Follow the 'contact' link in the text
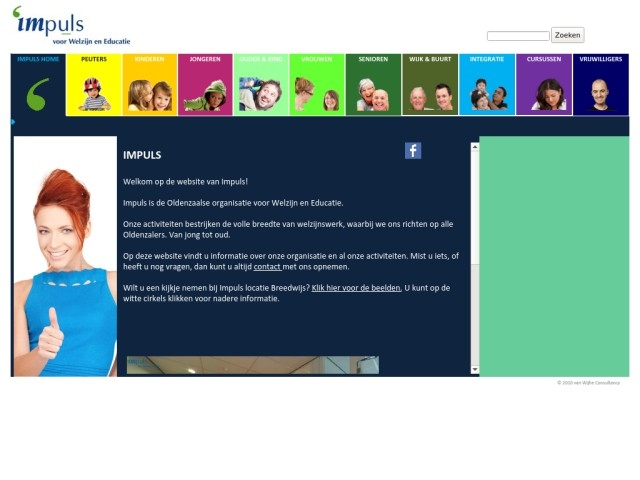Screen dimensions: 640x480 (267, 267)
